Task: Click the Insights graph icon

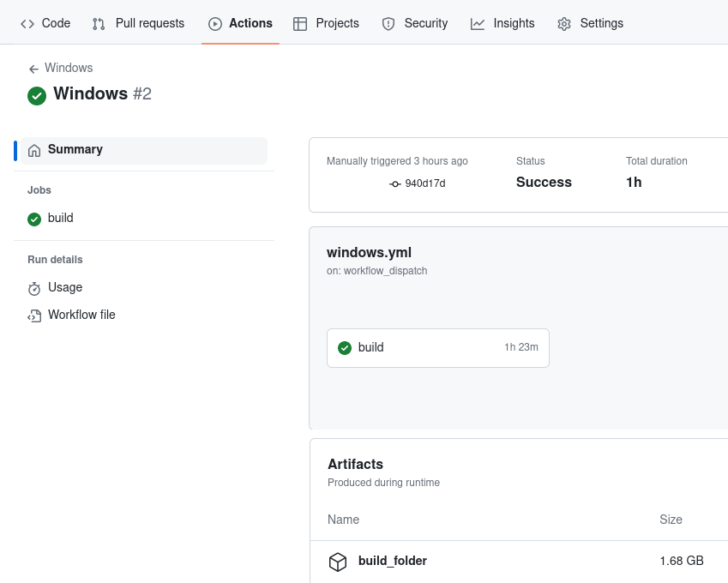Action: point(478,24)
